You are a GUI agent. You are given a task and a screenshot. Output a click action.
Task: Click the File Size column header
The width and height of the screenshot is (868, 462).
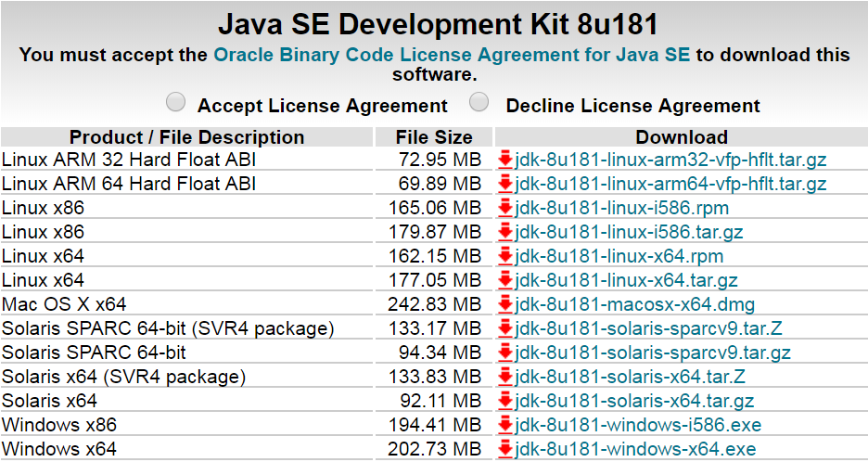click(x=434, y=136)
